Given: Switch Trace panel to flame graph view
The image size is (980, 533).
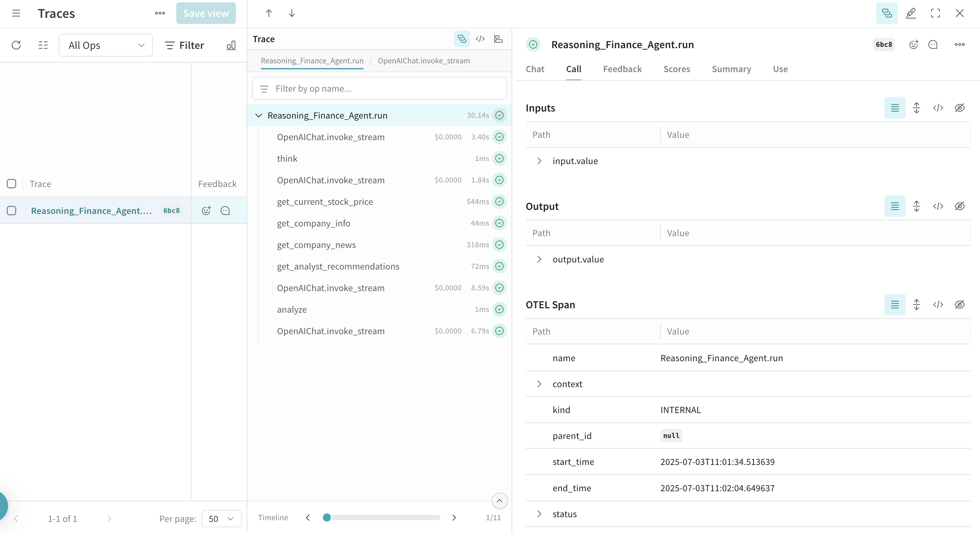Looking at the screenshot, I should click(x=498, y=39).
